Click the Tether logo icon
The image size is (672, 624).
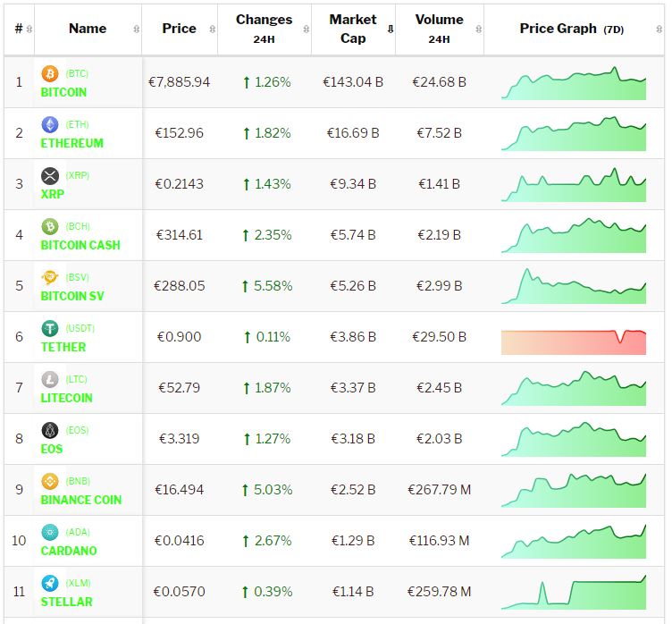tap(50, 328)
